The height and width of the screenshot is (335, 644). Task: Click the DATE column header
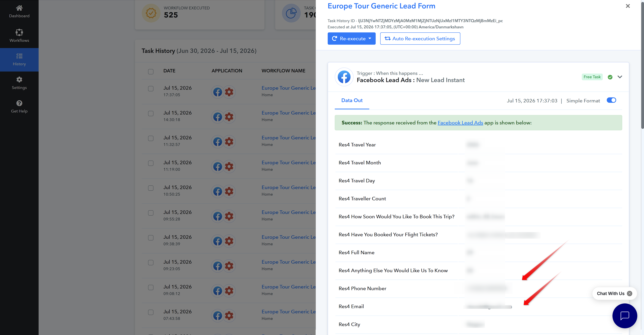(169, 71)
